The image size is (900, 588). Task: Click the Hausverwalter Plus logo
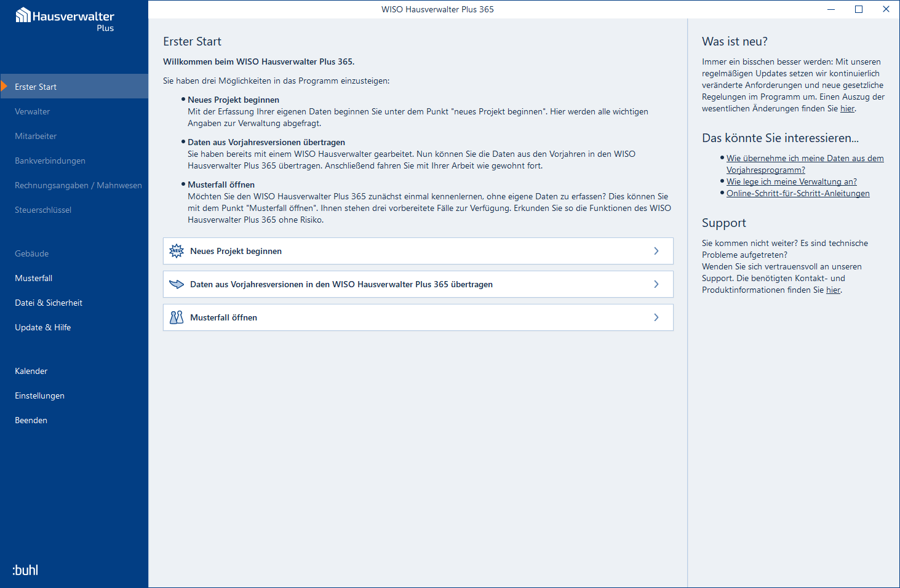click(65, 19)
